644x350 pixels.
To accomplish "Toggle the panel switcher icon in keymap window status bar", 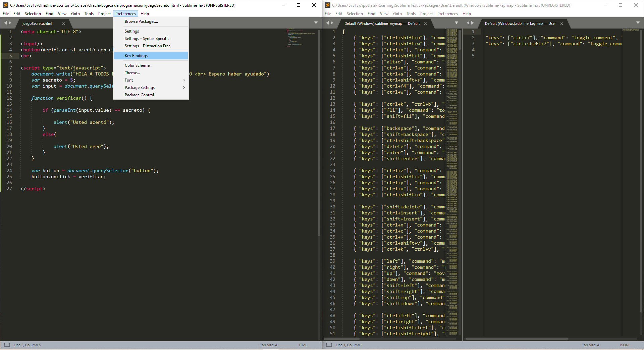I will click(329, 345).
